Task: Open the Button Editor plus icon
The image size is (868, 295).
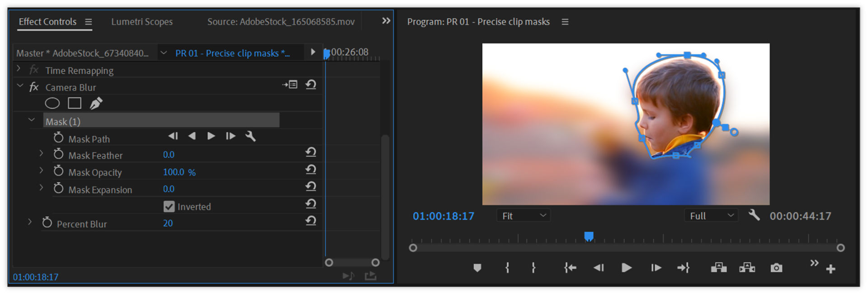Action: 830,269
